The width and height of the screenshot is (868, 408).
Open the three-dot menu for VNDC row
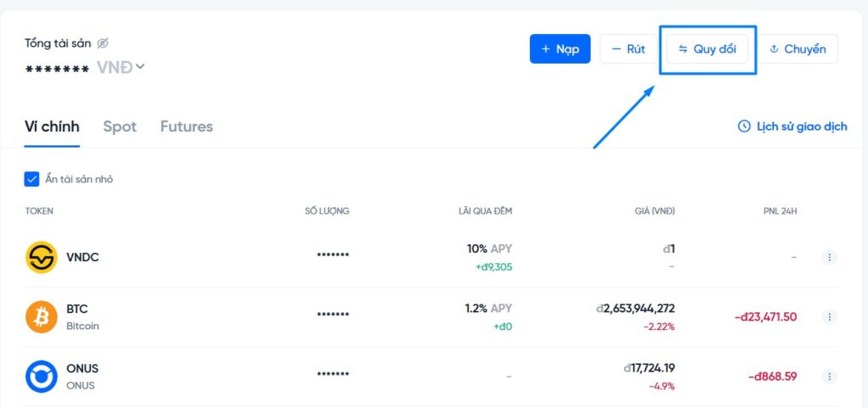click(829, 257)
